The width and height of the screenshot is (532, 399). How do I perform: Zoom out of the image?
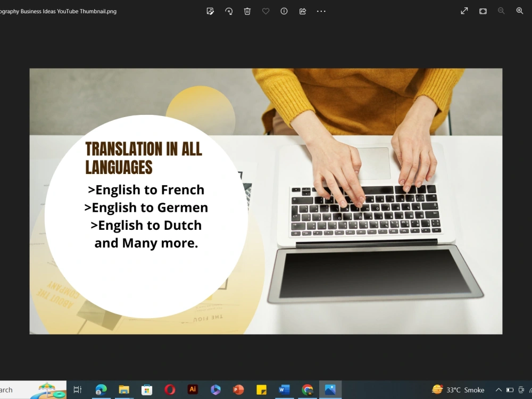pos(501,11)
